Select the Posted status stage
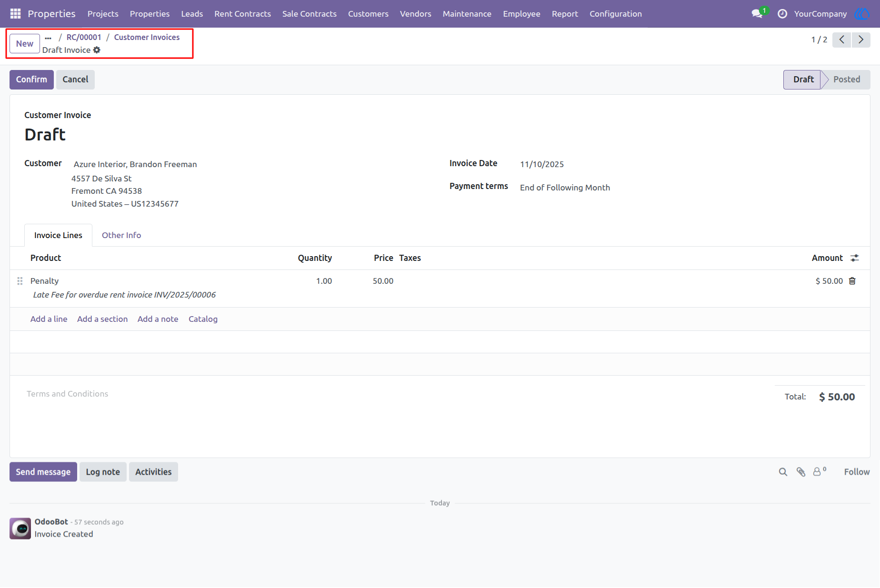The image size is (880, 588). point(846,80)
